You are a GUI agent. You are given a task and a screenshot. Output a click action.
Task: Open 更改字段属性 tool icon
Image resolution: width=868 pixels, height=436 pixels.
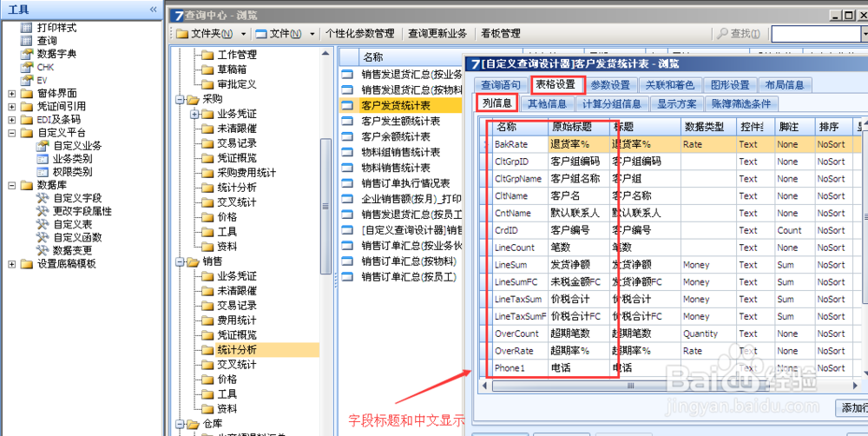pos(43,211)
